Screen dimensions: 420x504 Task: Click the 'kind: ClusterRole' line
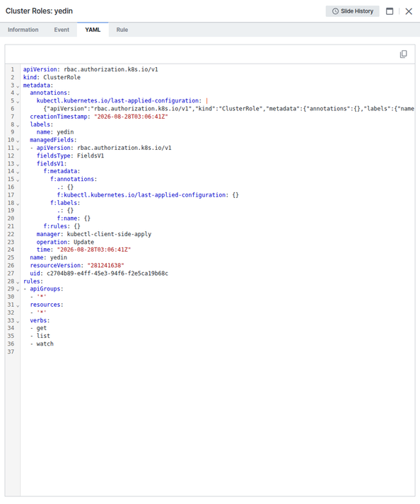52,77
